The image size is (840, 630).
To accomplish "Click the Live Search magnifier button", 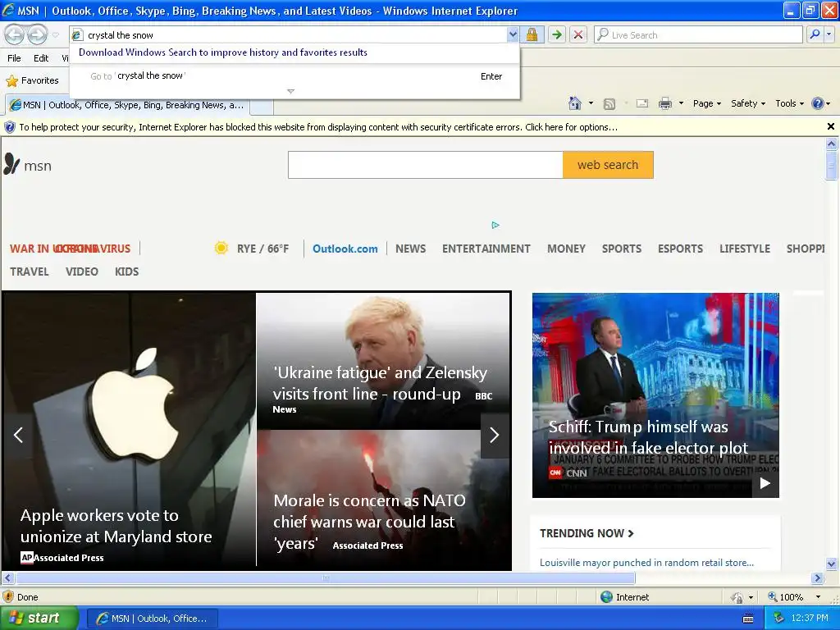I will coord(815,34).
